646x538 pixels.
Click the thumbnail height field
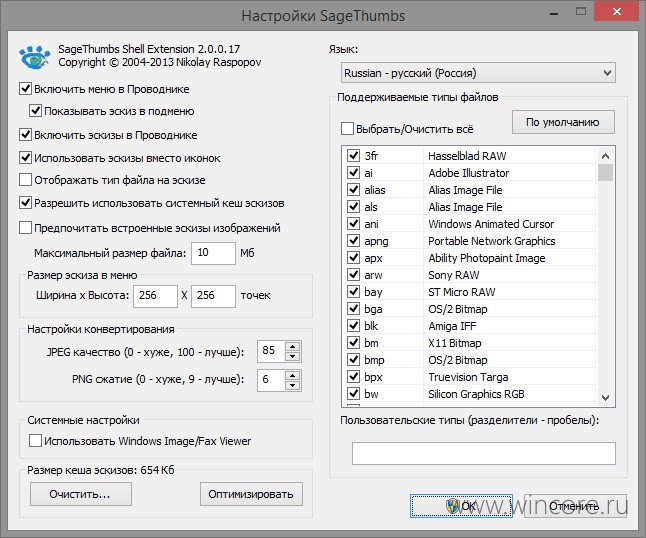coord(213,296)
